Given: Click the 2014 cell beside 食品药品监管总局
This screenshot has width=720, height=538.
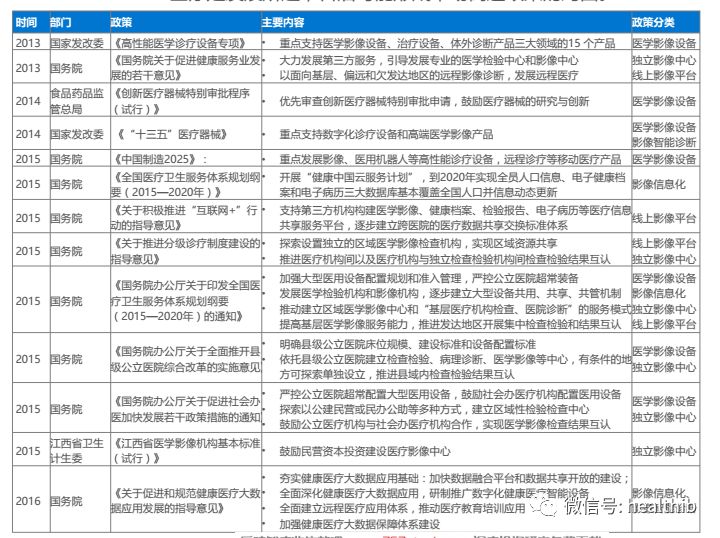Looking at the screenshot, I should 28,101.
